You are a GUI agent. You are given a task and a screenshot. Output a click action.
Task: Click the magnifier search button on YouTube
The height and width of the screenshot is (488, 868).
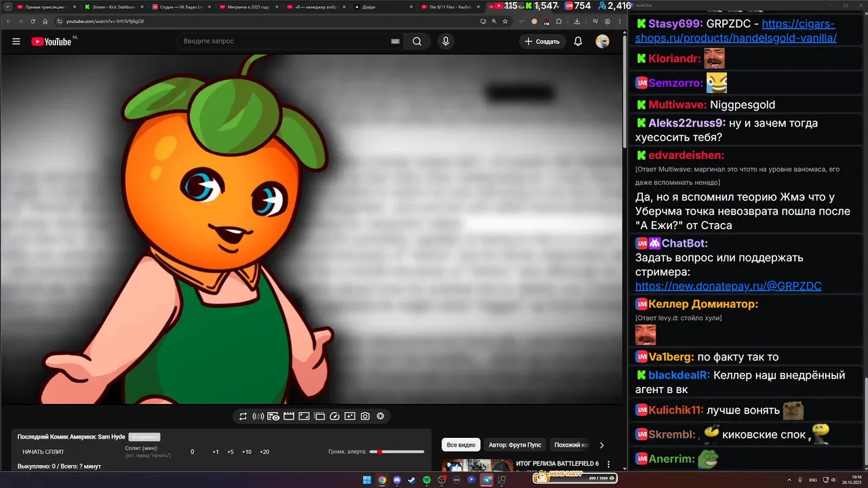point(417,41)
